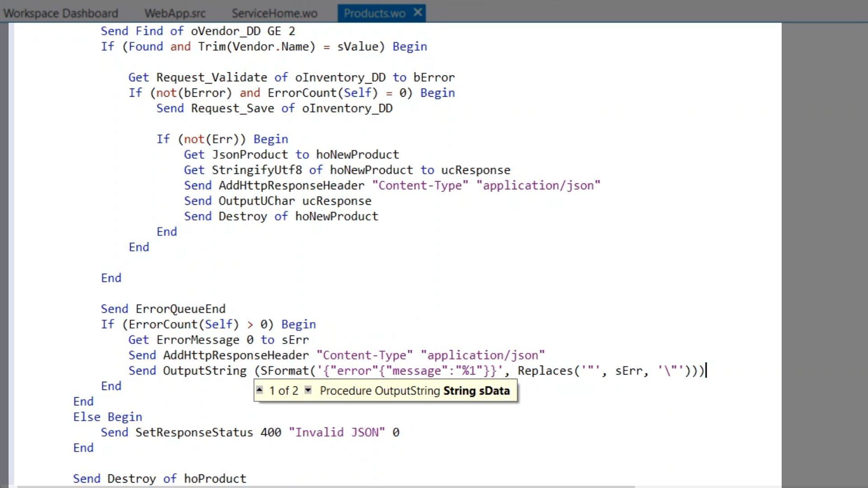Place cursor on Request_Validate in code
The width and height of the screenshot is (868, 488).
212,77
